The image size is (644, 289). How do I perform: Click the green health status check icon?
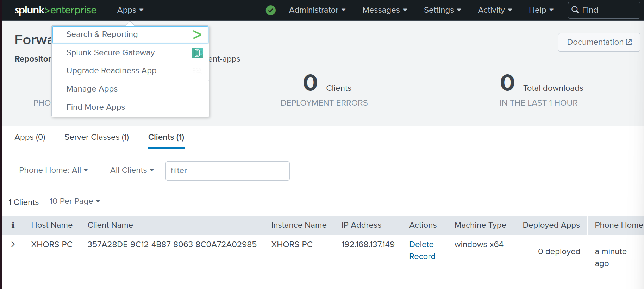(271, 10)
